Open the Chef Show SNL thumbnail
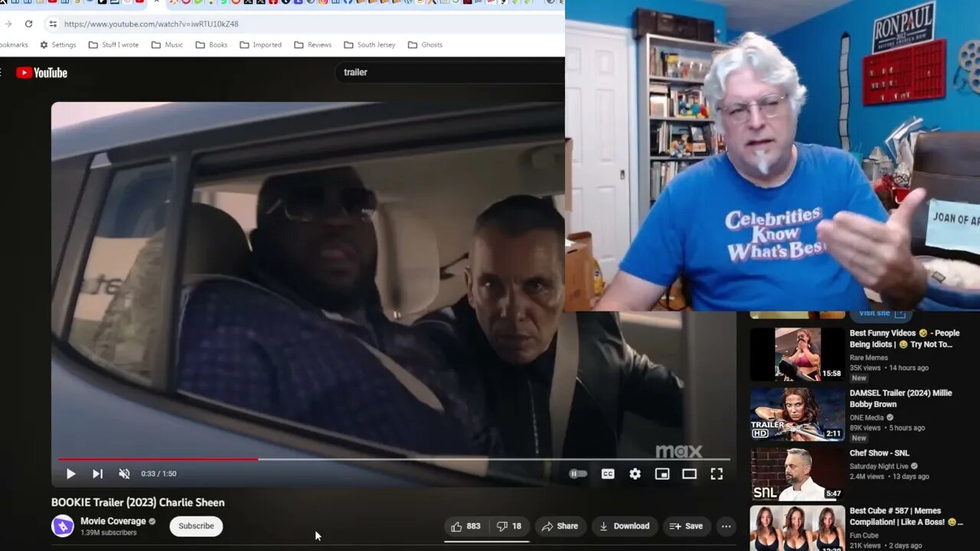 [797, 474]
